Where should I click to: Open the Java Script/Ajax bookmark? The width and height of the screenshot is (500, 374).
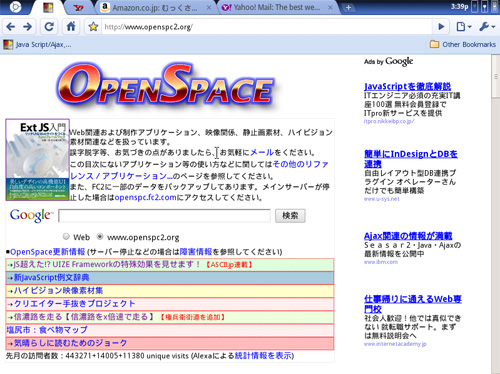[x=37, y=45]
